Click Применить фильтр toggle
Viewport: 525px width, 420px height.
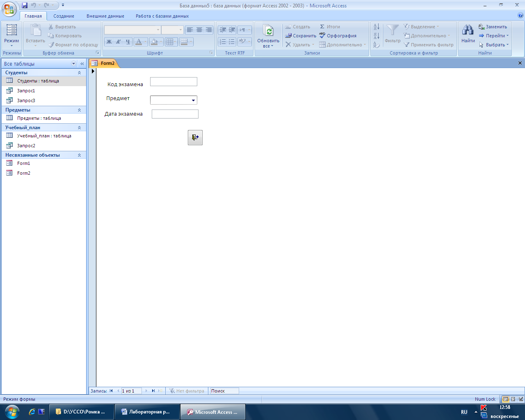pos(429,45)
